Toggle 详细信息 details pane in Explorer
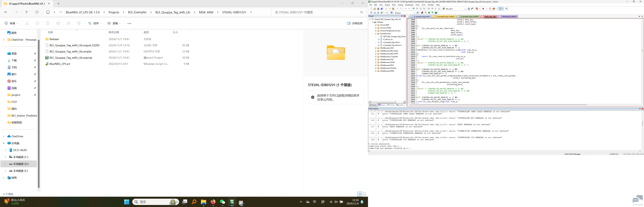 pyautogui.click(x=355, y=23)
